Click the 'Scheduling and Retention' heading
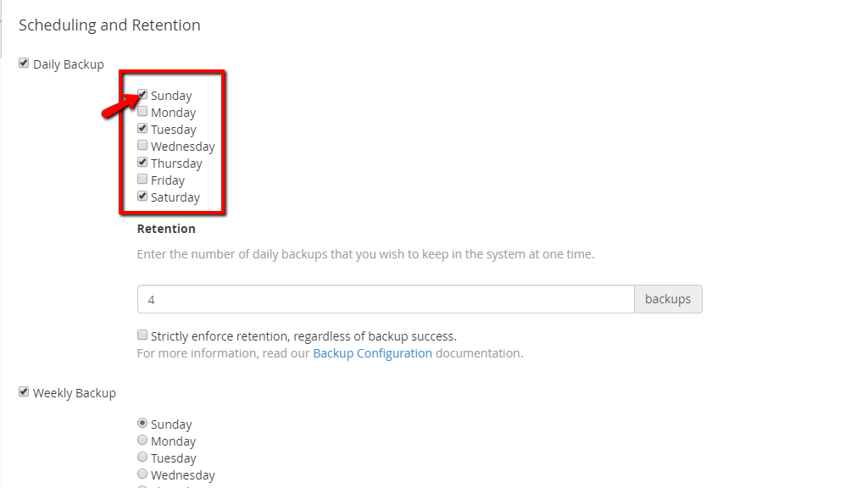Image resolution: width=868 pixels, height=488 pixels. coord(109,25)
